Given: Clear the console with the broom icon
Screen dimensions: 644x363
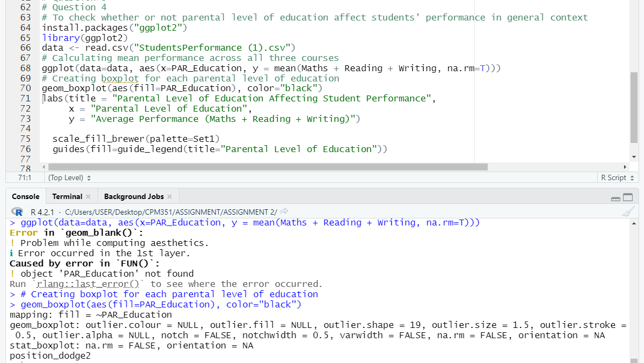Looking at the screenshot, I should pyautogui.click(x=629, y=211).
